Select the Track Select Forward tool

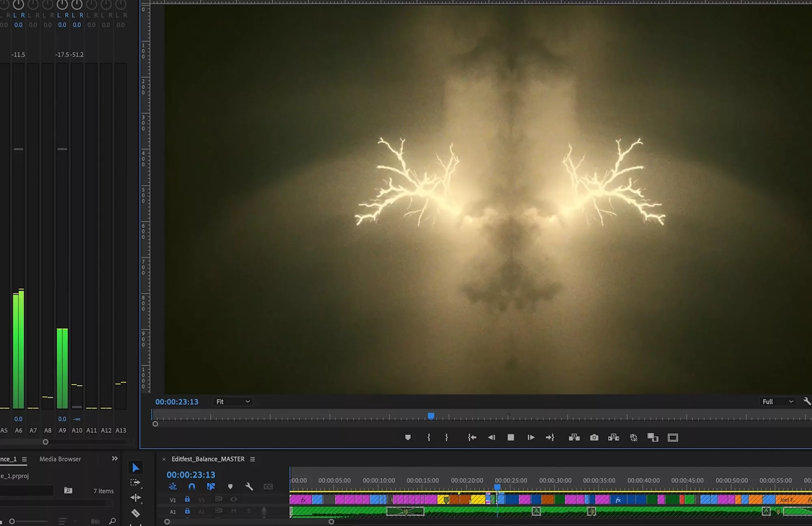point(135,483)
